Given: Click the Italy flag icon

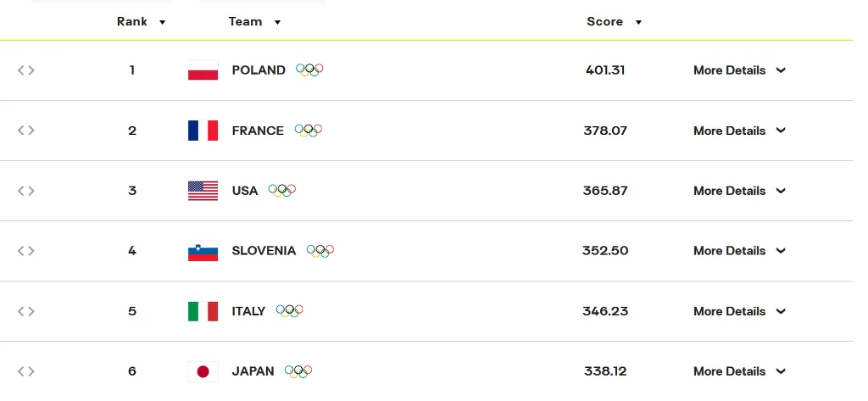Looking at the screenshot, I should (203, 311).
